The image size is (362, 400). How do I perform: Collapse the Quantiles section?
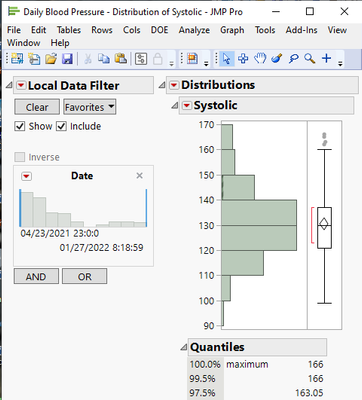click(184, 348)
